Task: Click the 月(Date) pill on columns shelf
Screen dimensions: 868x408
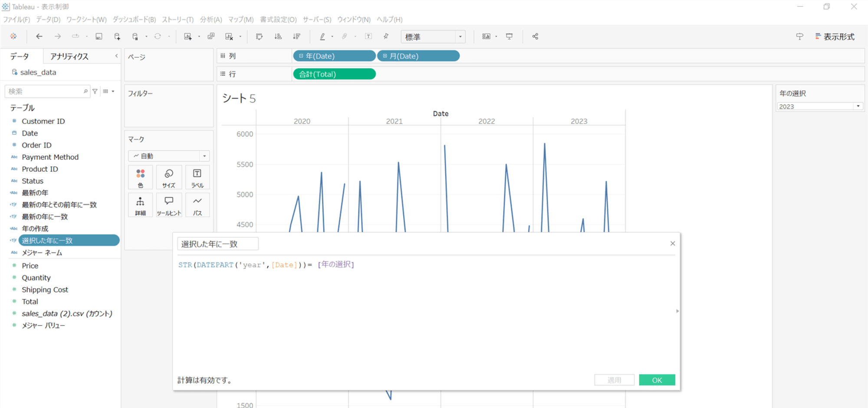Action: click(x=418, y=56)
